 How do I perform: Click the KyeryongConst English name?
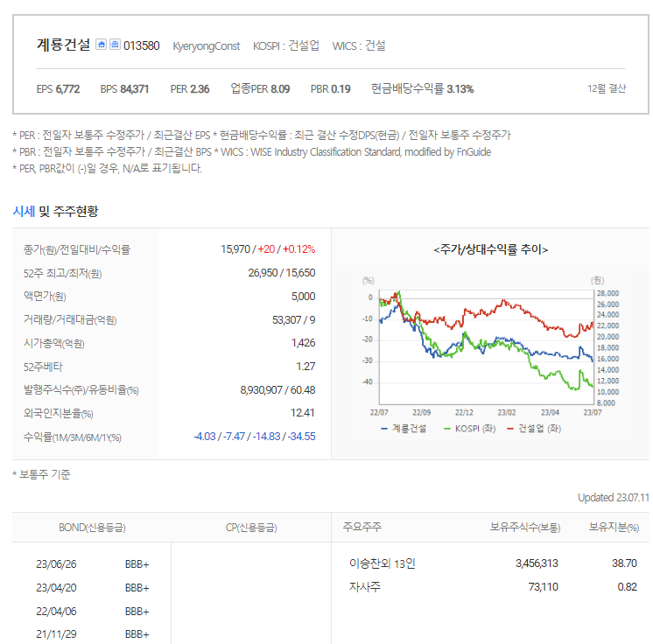coord(207,45)
